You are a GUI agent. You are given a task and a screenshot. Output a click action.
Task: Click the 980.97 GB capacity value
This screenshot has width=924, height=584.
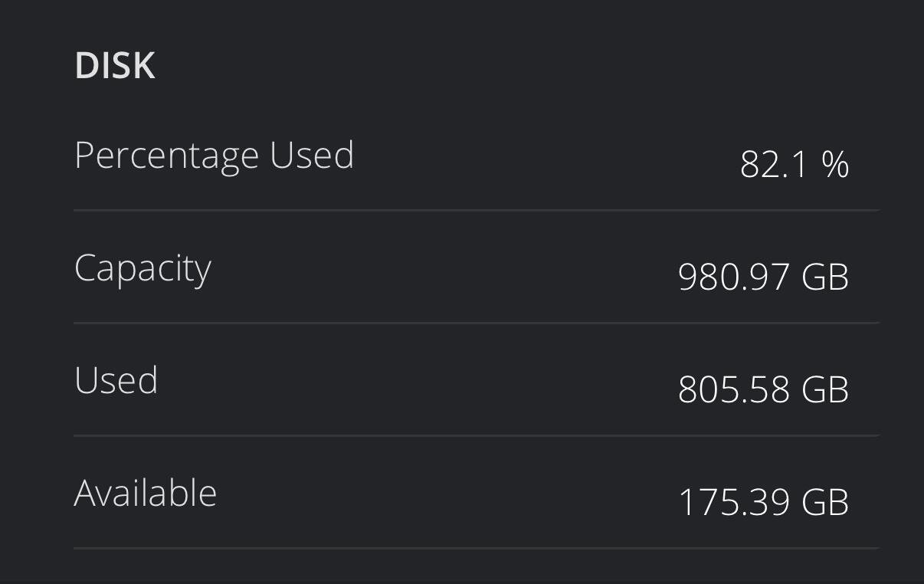(x=764, y=277)
